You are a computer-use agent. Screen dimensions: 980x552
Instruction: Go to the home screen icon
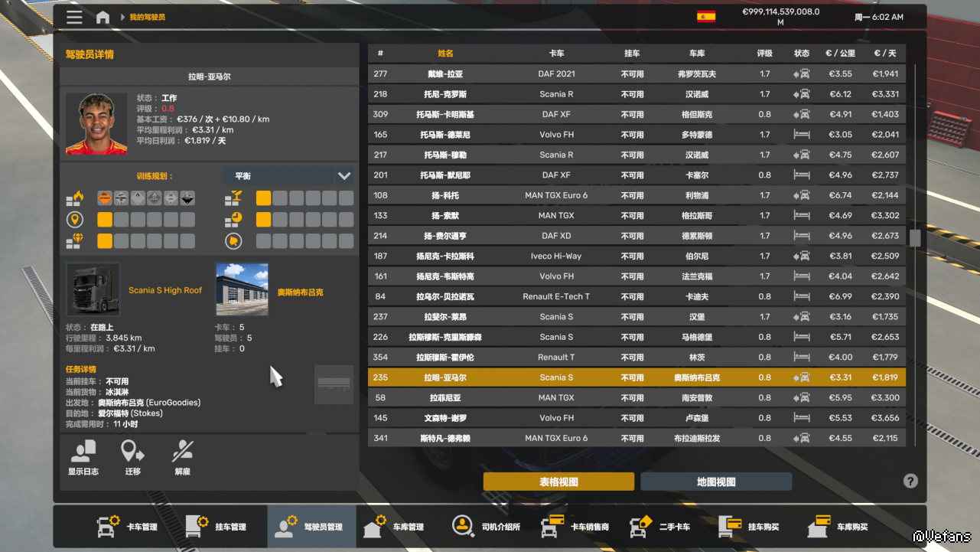click(103, 17)
